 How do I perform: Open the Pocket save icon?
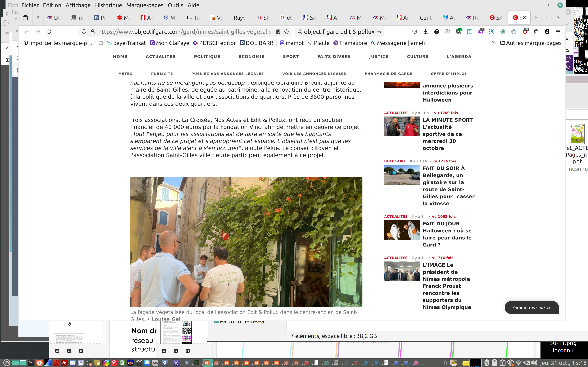coord(415,32)
